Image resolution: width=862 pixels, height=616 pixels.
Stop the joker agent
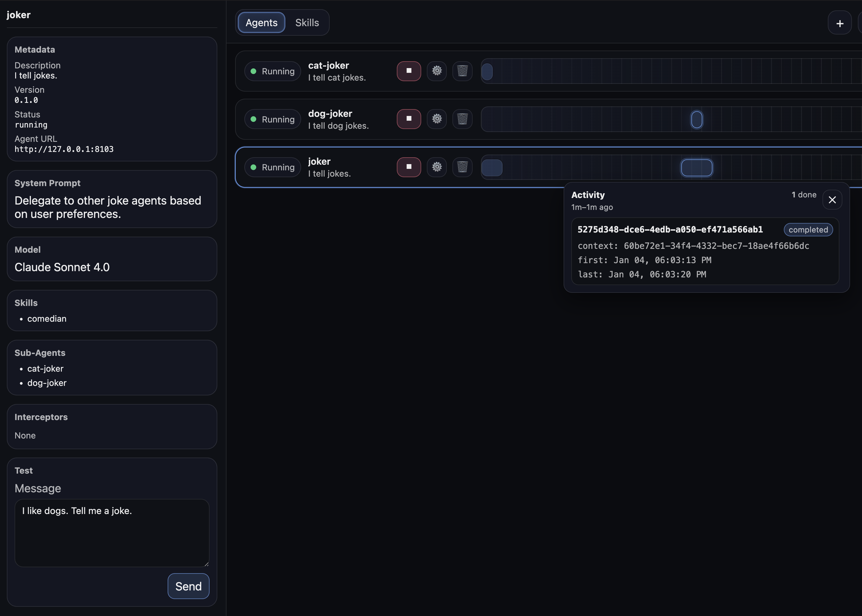408,167
